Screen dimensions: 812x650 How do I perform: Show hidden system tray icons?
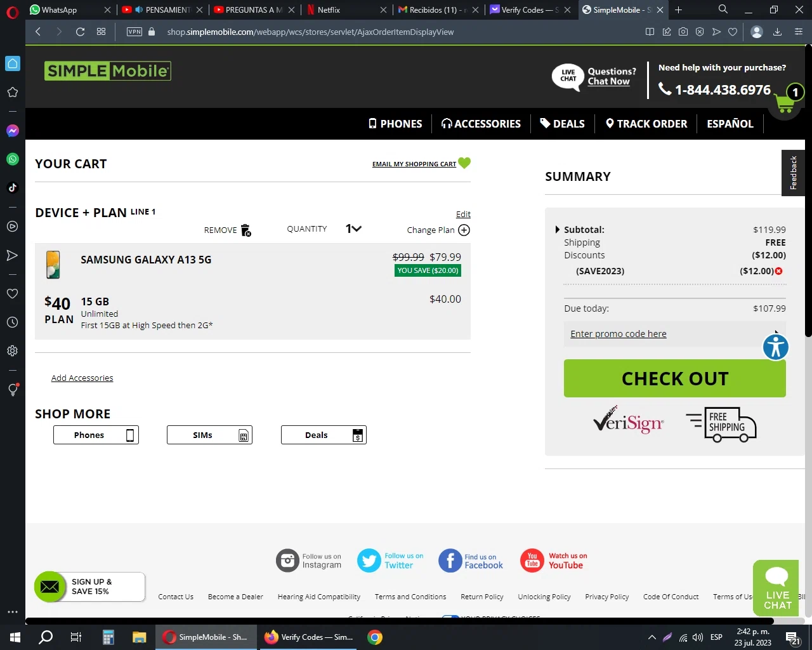pyautogui.click(x=652, y=637)
